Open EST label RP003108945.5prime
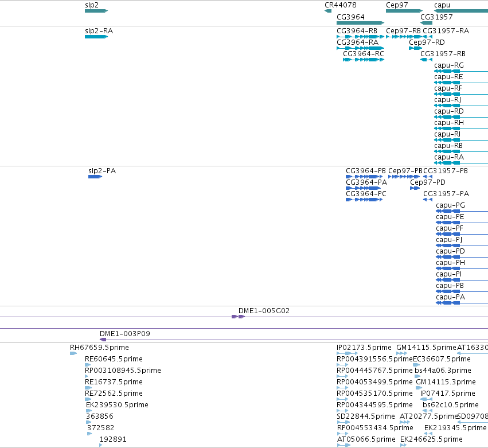Screen dimensions: 488x448 123,371
